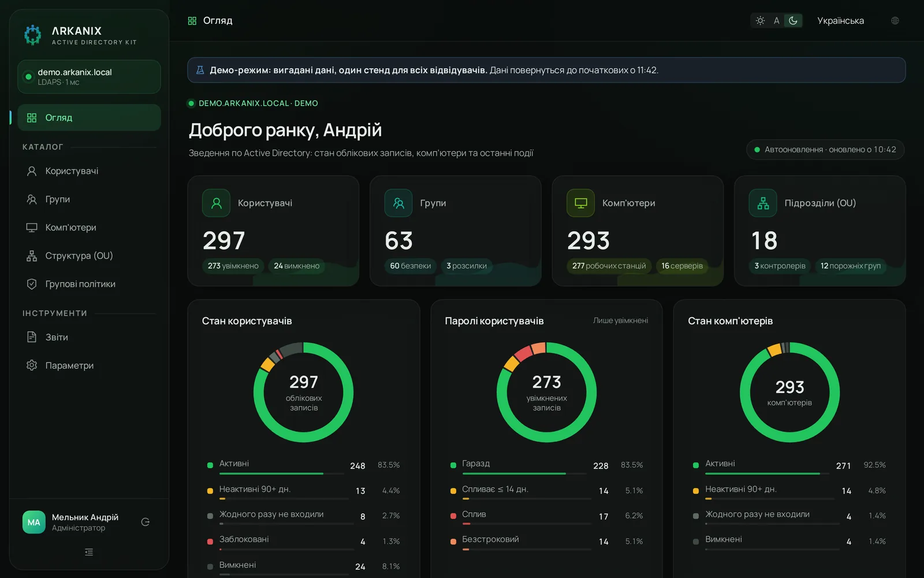The height and width of the screenshot is (578, 924).
Task: Click the logout icon next to Мельник Андрій
Action: 146,522
